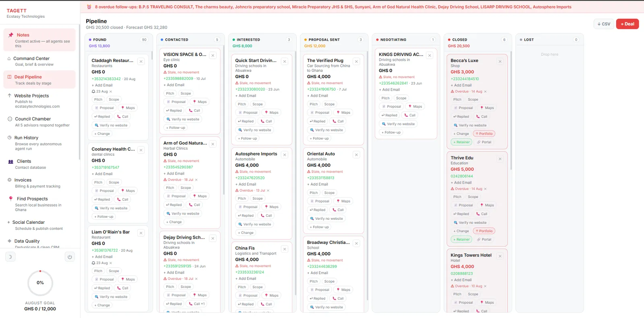This screenshot has width=644, height=318.
Task: Add Email on Kings Towers Hotel
Action: point(461,280)
